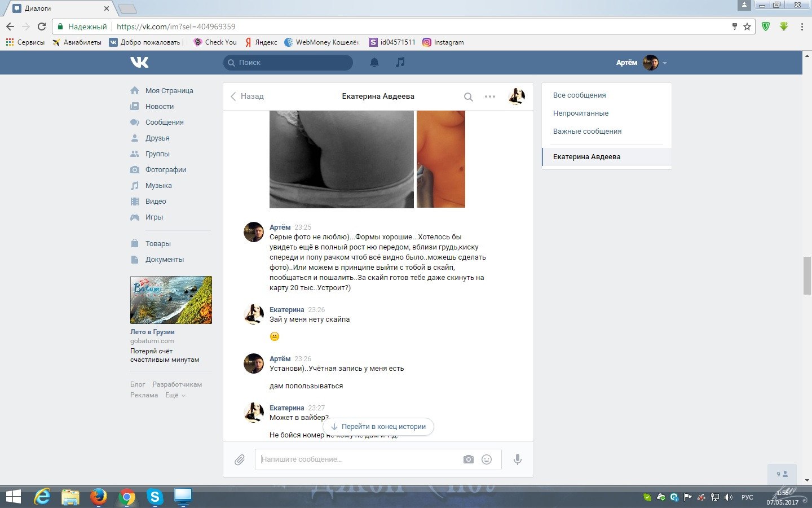The height and width of the screenshot is (508, 812).
Task: Open the three-dot conversation actions menu
Action: tap(490, 97)
